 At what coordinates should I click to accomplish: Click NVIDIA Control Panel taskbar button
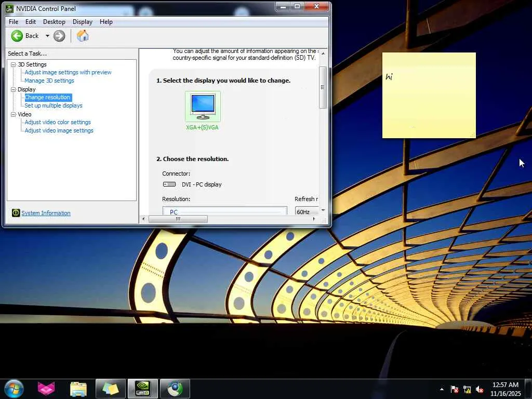click(143, 389)
